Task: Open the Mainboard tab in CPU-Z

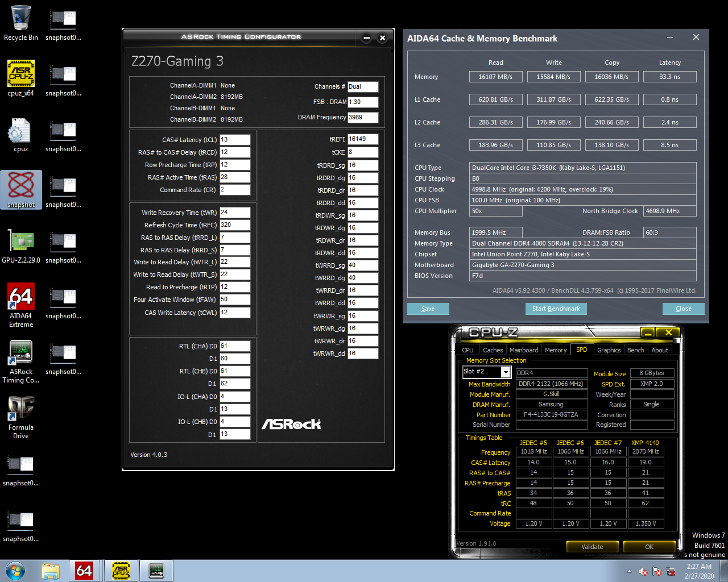Action: [x=524, y=350]
